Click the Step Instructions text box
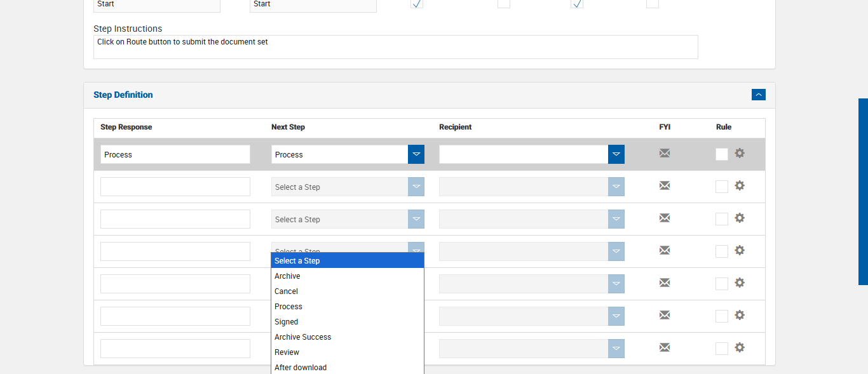This screenshot has height=374, width=868. click(395, 47)
